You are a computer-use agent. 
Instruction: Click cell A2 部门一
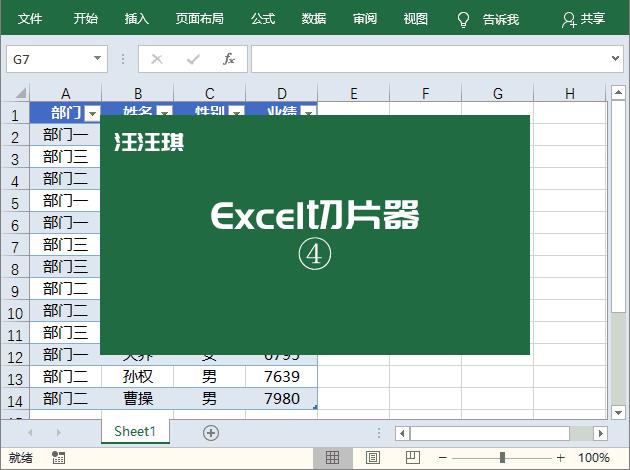[x=65, y=135]
